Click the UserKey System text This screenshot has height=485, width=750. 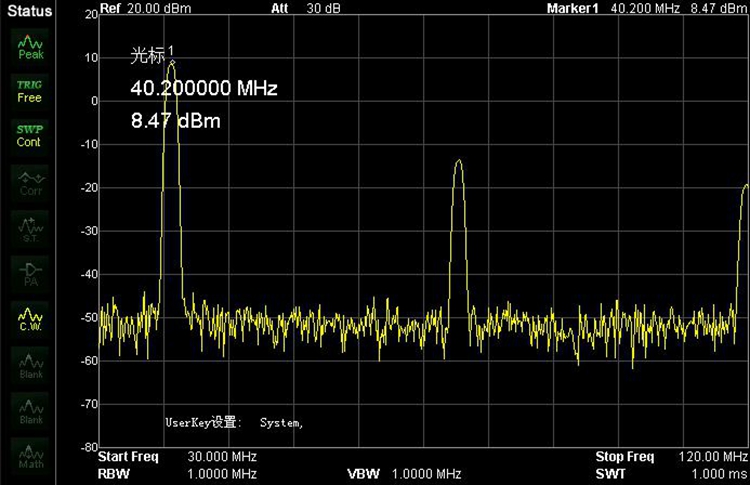(x=234, y=423)
